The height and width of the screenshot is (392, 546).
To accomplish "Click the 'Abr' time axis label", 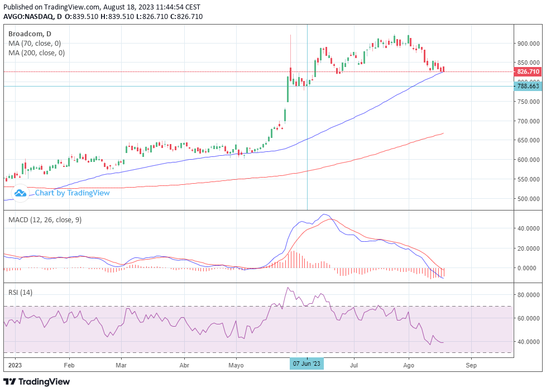I will click(184, 365).
